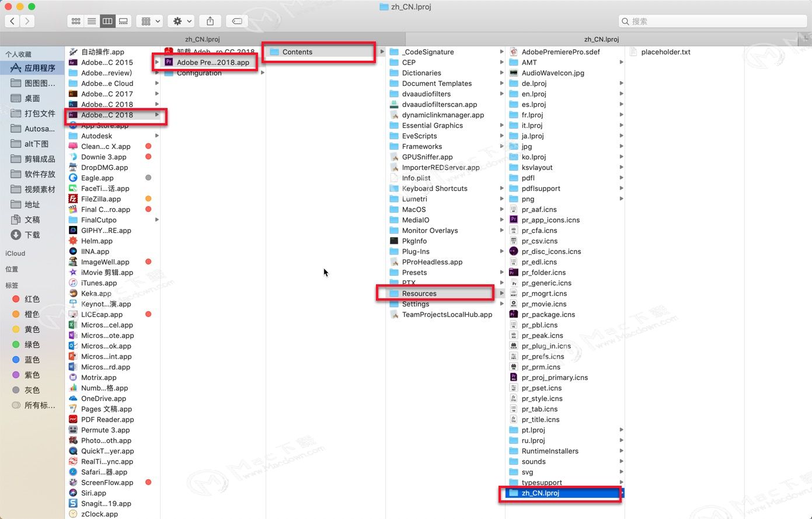The image size is (812, 519).
Task: Expand the FinalCutpo folder arrow
Action: [156, 220]
